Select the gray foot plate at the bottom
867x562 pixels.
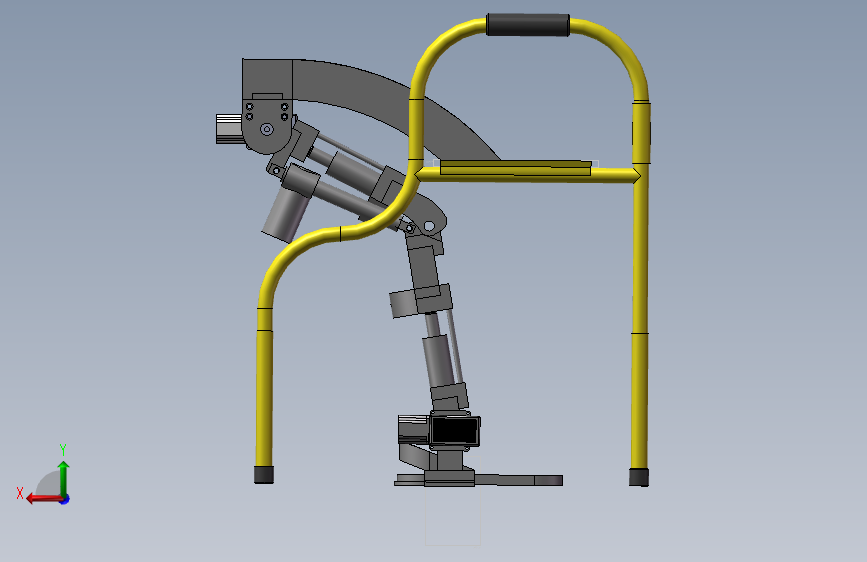[x=479, y=480]
